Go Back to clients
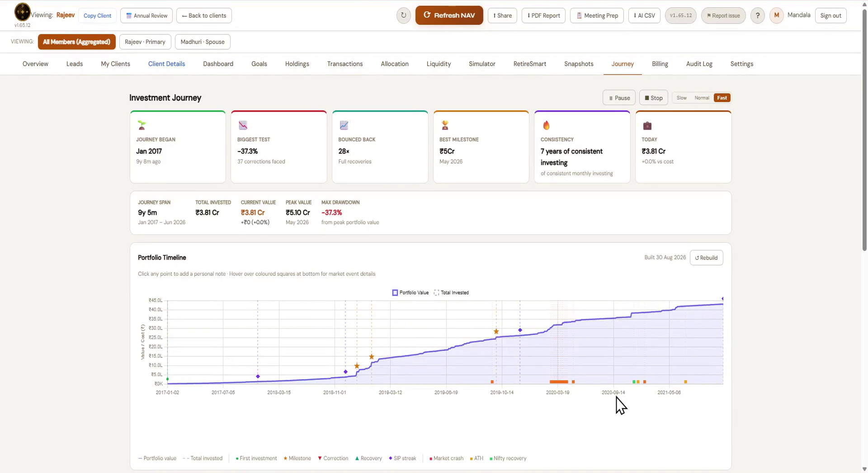This screenshot has width=868, height=473. click(x=204, y=15)
